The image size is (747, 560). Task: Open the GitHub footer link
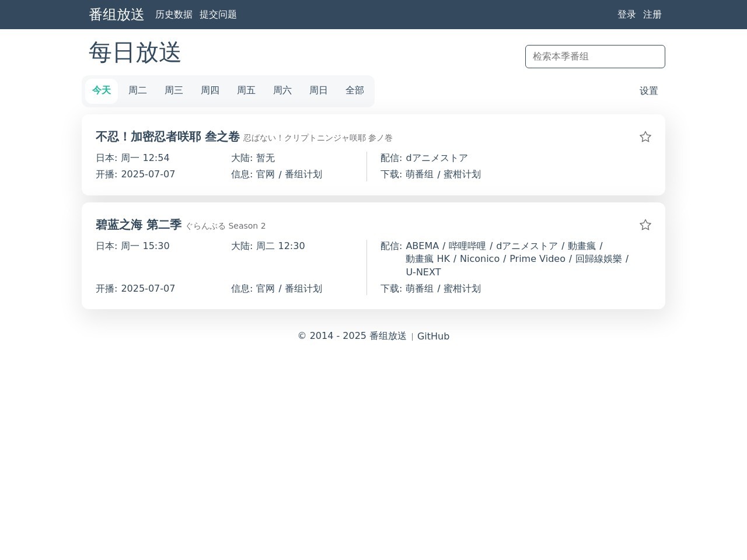433,337
